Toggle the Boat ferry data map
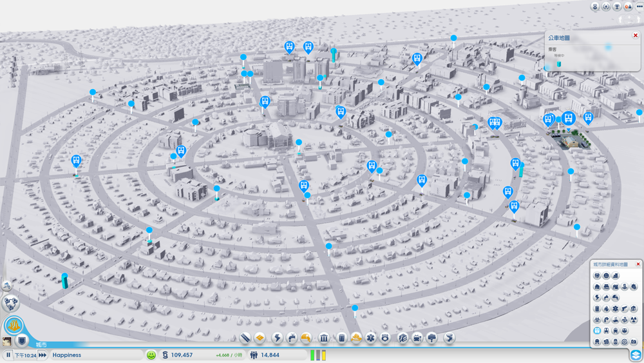Image resolution: width=644 pixels, height=363 pixels. click(624, 331)
